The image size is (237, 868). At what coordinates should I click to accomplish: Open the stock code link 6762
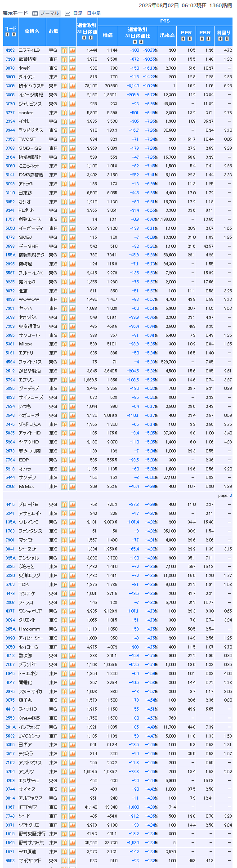tap(10, 585)
